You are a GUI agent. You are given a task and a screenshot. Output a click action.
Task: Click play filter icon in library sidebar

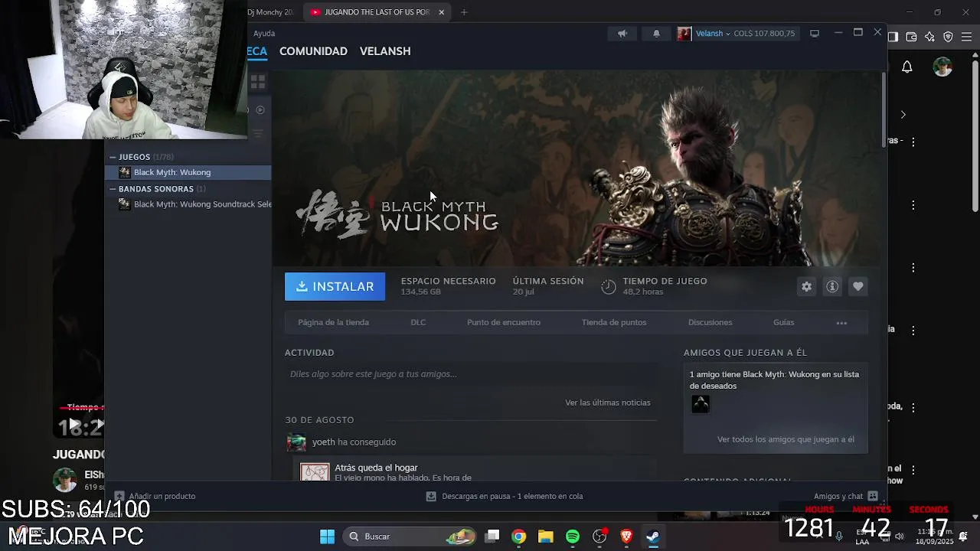260,110
